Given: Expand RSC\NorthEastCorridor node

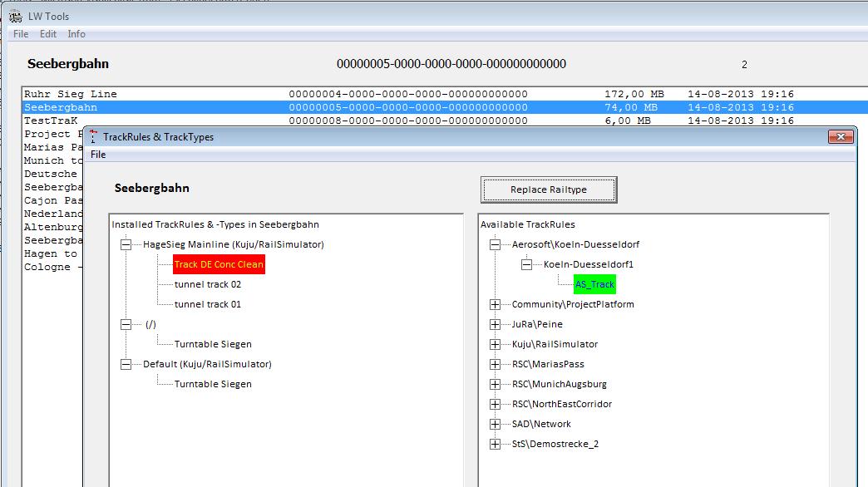Looking at the screenshot, I should [x=495, y=404].
